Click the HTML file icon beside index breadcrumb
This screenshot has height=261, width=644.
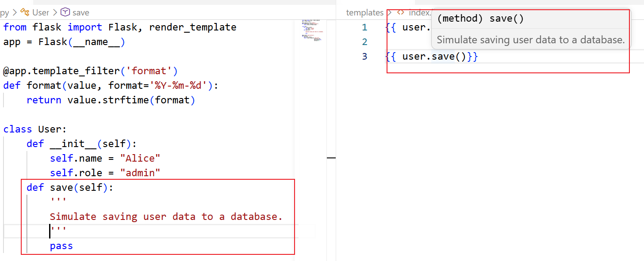coord(401,12)
